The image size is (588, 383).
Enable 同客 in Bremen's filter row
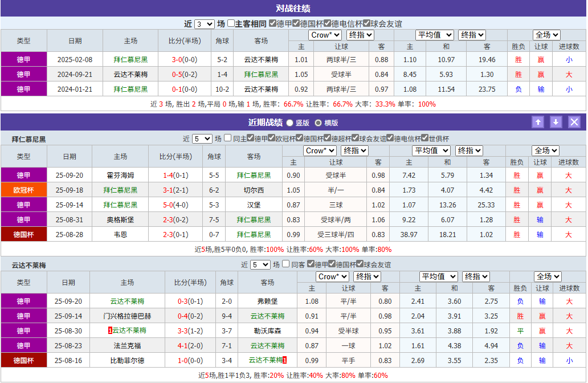tap(286, 260)
